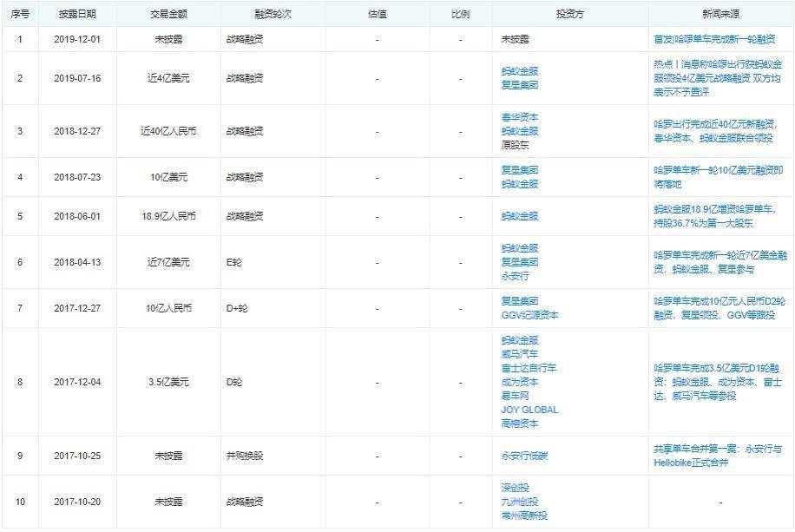Image resolution: width=795 pixels, height=532 pixels.
Task: Click 威马汽车 in D轮 investors
Action: click(x=519, y=354)
